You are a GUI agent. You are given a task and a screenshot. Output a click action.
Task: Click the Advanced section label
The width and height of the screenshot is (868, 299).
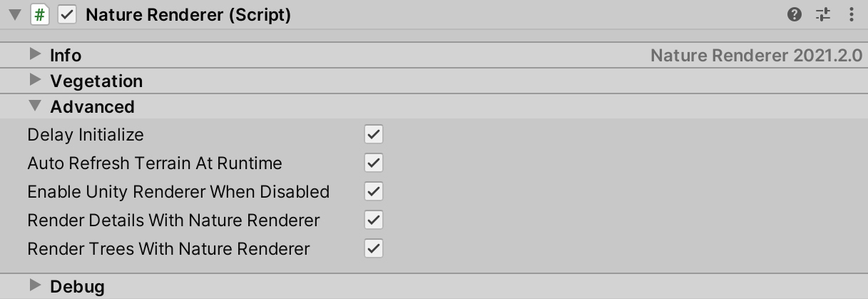point(92,107)
